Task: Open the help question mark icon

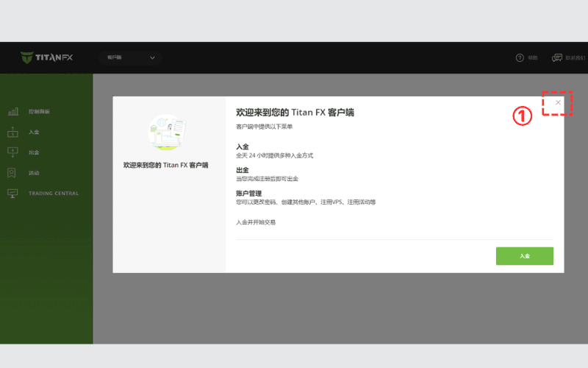Action: (520, 58)
